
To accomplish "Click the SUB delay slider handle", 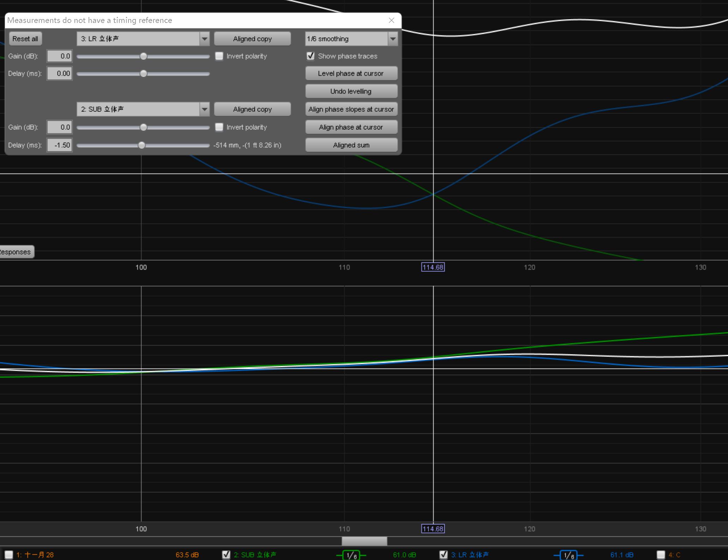I will [142, 145].
